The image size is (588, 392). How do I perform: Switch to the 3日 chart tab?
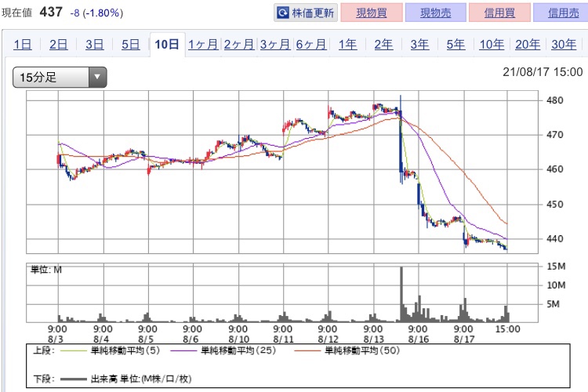(95, 45)
